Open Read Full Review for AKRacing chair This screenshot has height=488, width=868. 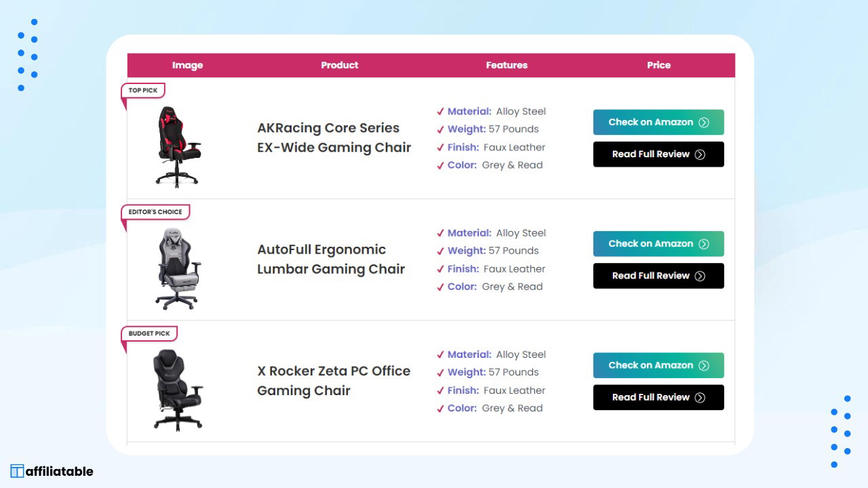[658, 155]
